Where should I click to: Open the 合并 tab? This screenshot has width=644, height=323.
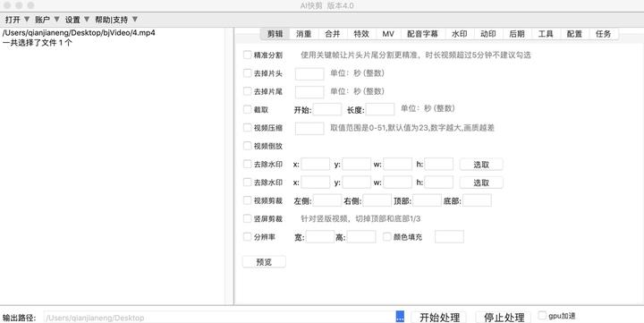click(332, 34)
